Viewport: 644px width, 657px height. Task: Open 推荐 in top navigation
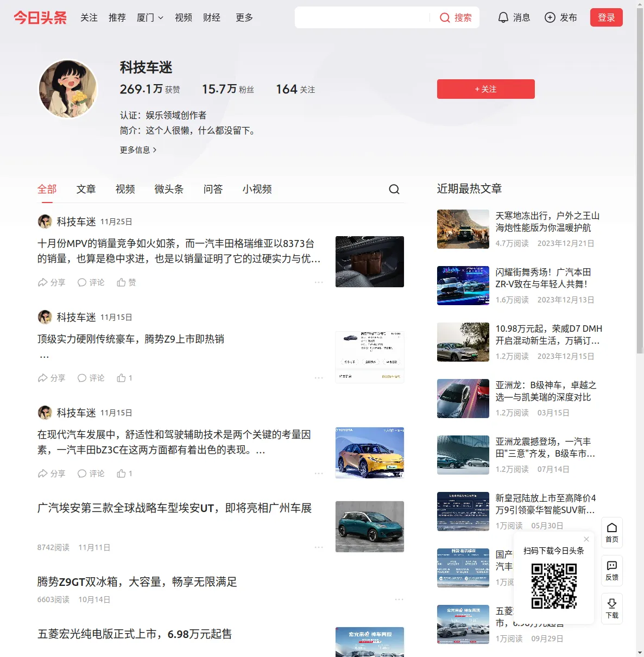[117, 17]
